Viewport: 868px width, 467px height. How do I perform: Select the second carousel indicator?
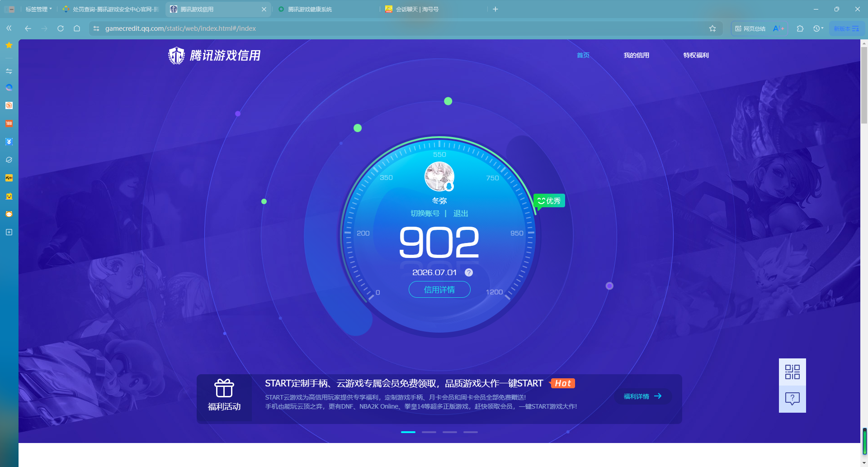tap(429, 432)
